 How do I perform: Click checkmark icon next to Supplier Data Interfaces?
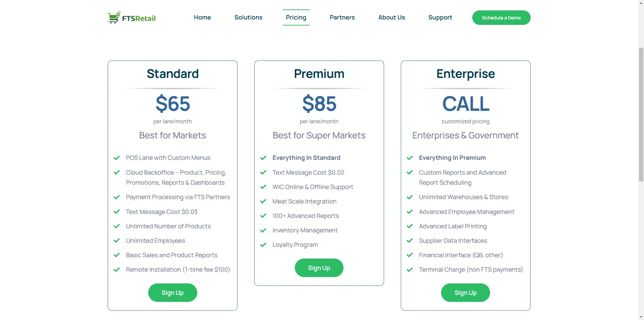410,241
